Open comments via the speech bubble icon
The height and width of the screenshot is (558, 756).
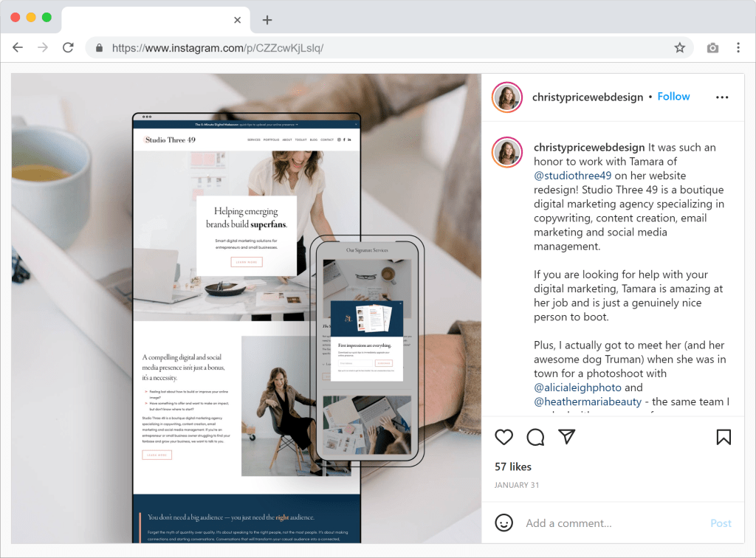(x=535, y=437)
